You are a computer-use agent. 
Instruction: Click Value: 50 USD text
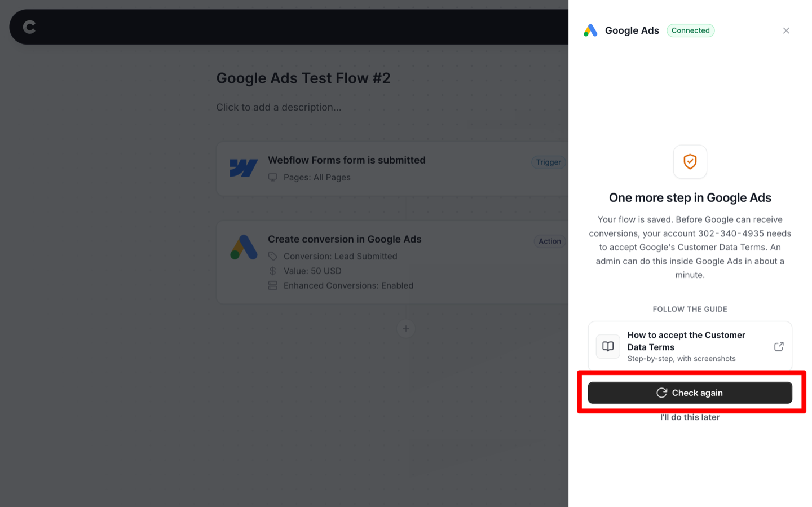click(312, 271)
